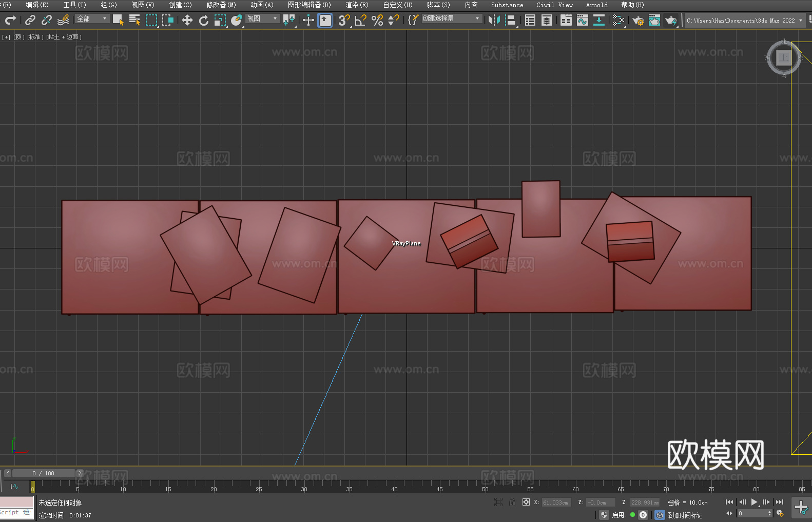Image resolution: width=812 pixels, height=522 pixels.
Task: Click viewport [顶] view label
Action: pos(19,37)
